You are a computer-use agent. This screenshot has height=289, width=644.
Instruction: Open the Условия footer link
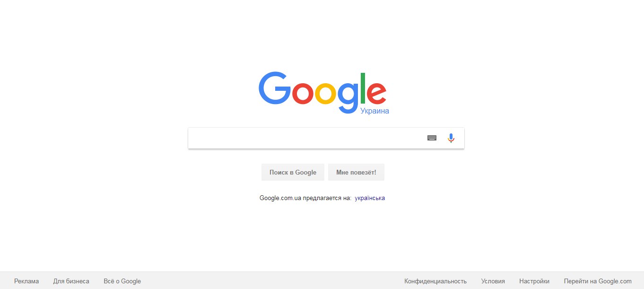493,281
